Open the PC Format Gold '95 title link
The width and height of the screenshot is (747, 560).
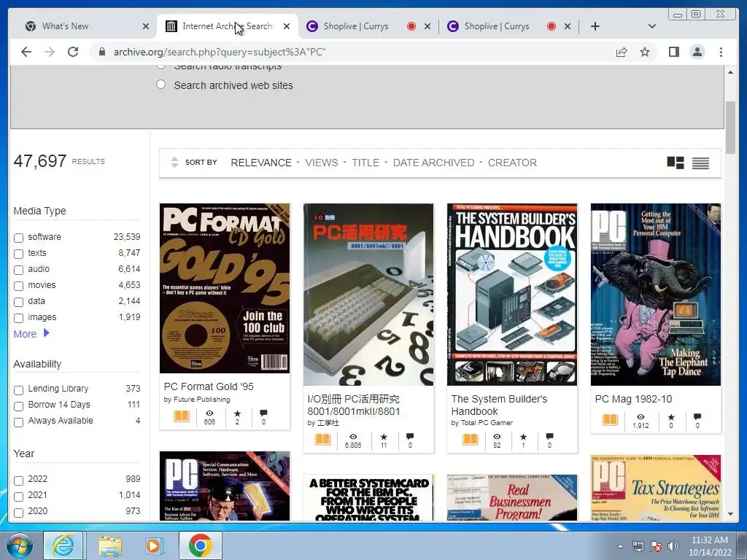(x=209, y=386)
